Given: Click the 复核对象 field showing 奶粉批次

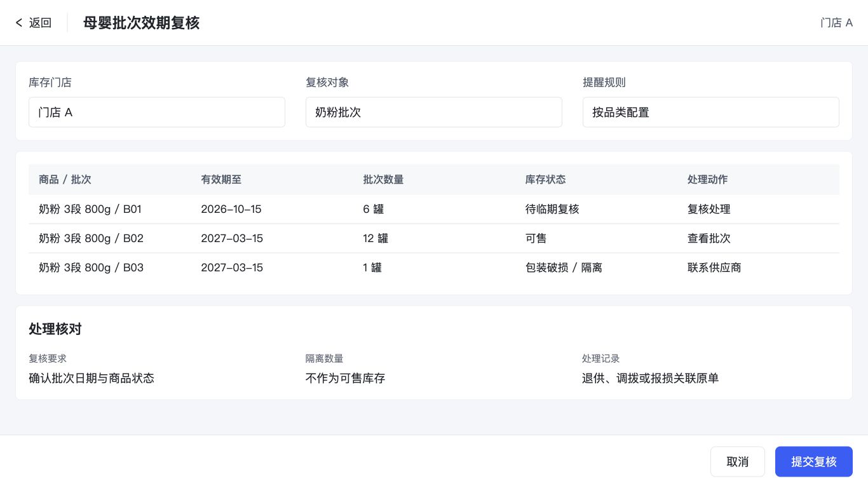Looking at the screenshot, I should 434,112.
